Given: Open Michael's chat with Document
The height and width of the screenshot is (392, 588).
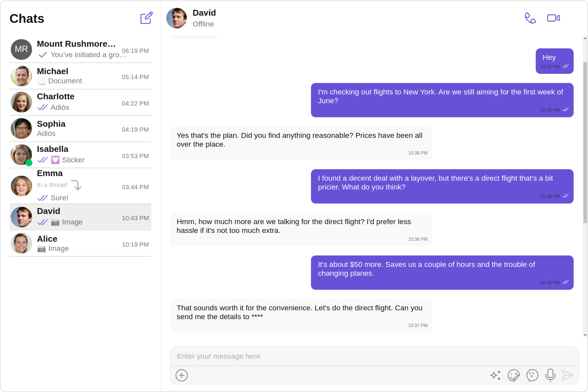Looking at the screenshot, I should (80, 76).
